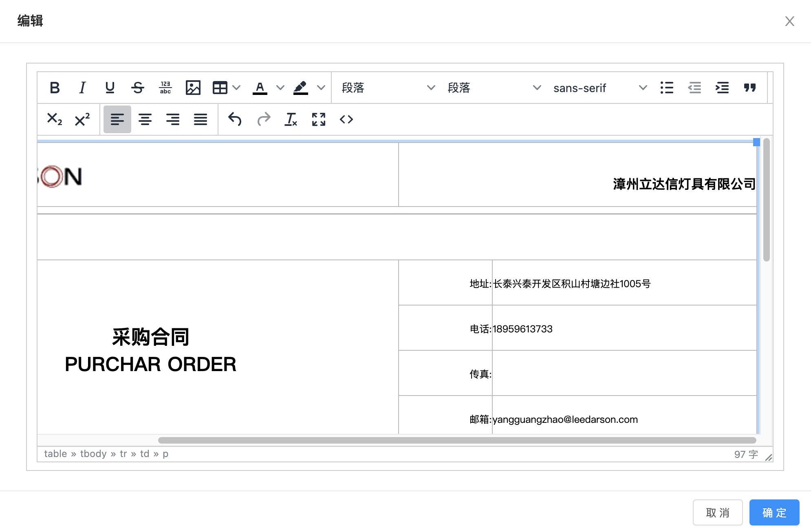This screenshot has height=532, width=811.
Task: Open source code view
Action: (346, 119)
